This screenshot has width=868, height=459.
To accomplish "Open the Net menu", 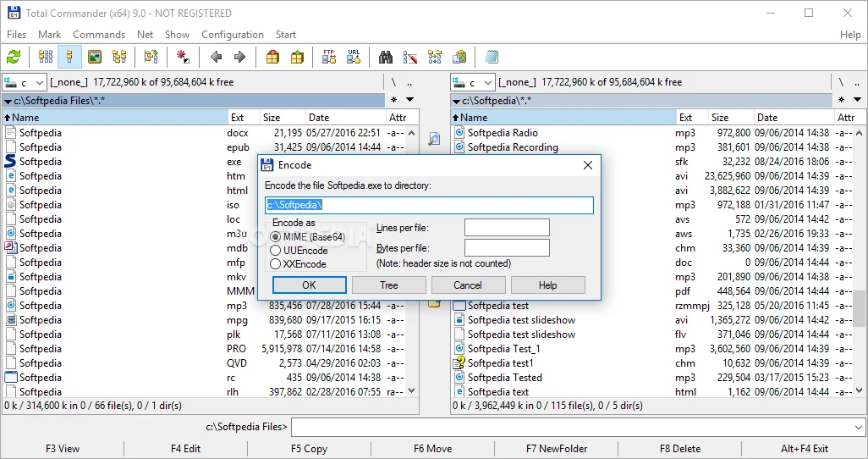I will pyautogui.click(x=145, y=35).
